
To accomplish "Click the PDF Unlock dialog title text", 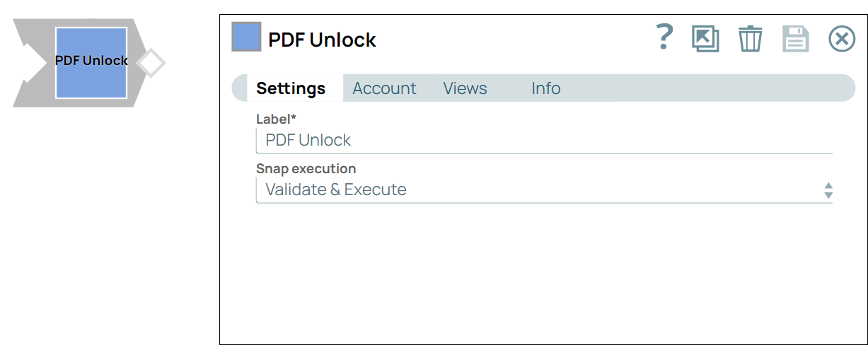I will (322, 40).
